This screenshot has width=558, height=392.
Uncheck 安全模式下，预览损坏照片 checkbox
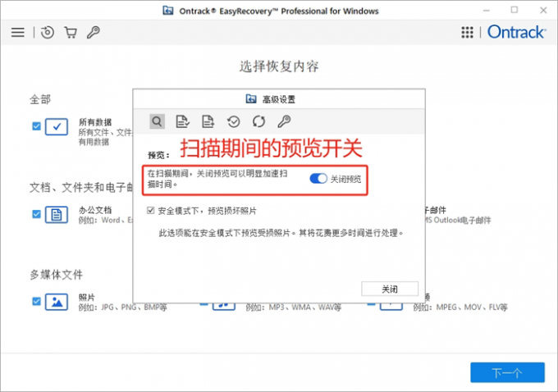150,211
